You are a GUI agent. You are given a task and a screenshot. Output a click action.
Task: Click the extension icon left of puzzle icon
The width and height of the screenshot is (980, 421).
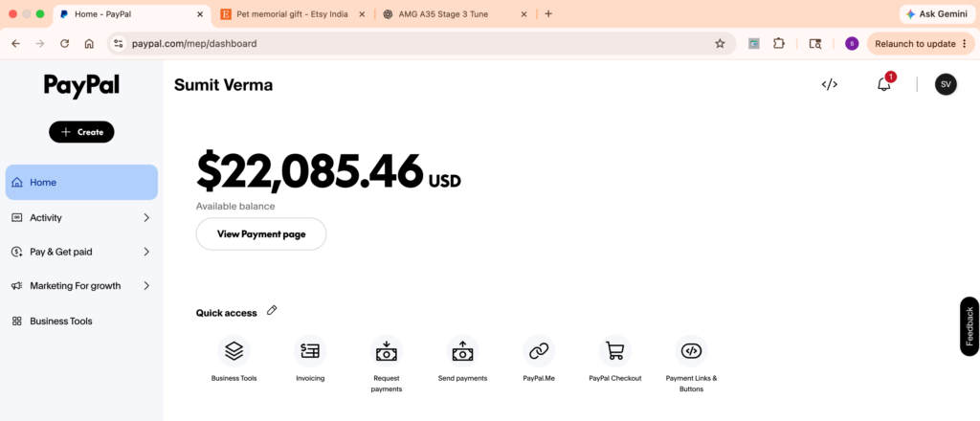point(754,44)
